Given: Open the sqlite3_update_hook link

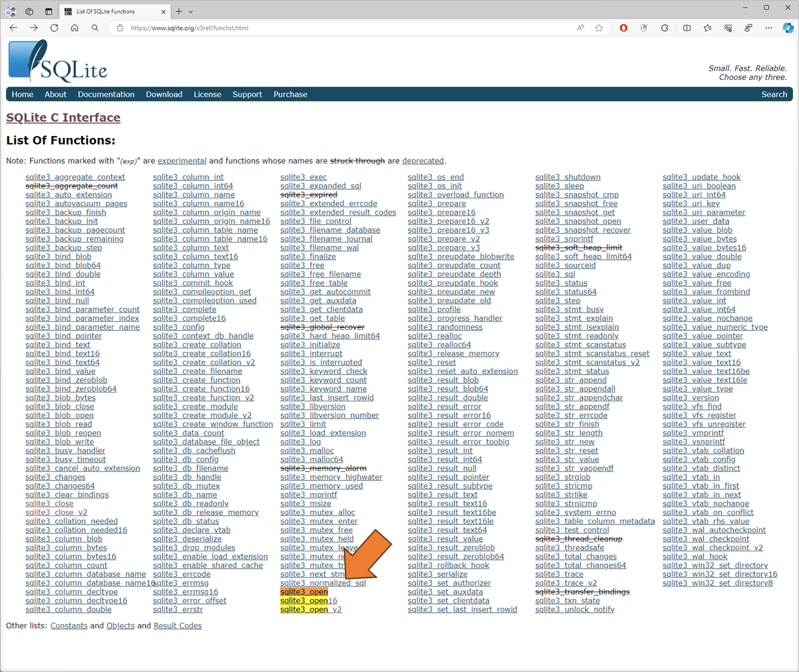Looking at the screenshot, I should 702,177.
